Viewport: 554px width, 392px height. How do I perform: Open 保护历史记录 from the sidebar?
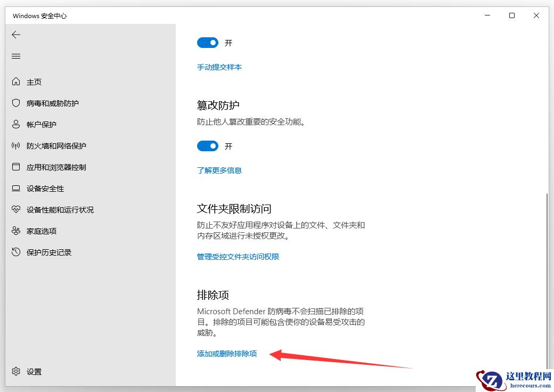click(50, 252)
